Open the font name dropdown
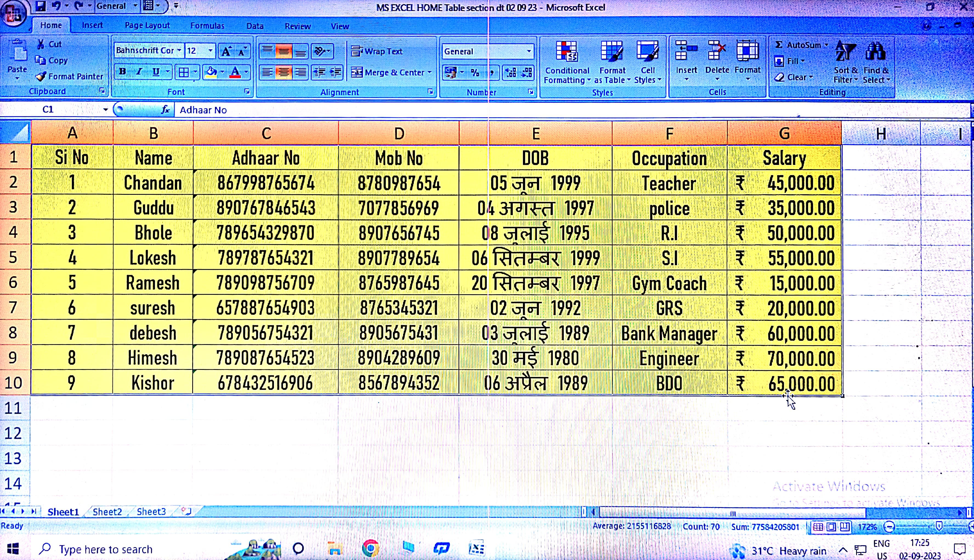This screenshot has height=560, width=974. pos(179,50)
